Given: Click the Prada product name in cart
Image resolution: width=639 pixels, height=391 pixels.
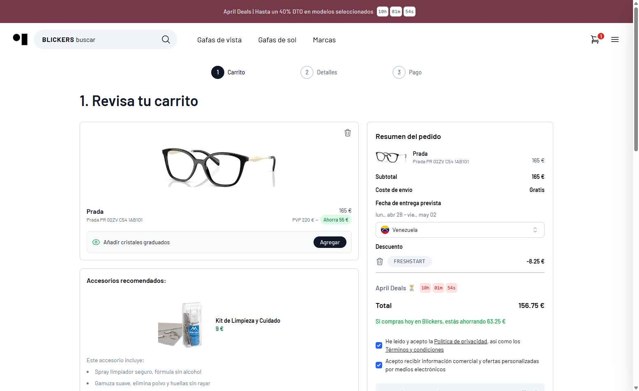Looking at the screenshot, I should tap(95, 212).
